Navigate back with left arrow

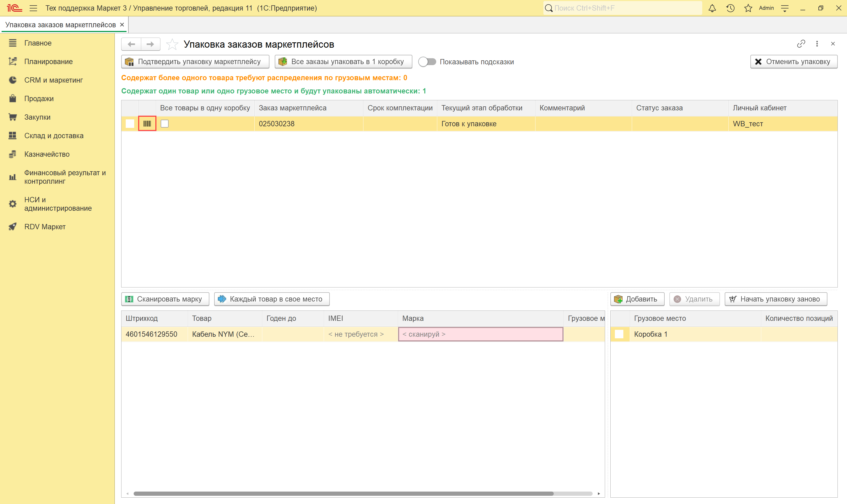[132, 44]
